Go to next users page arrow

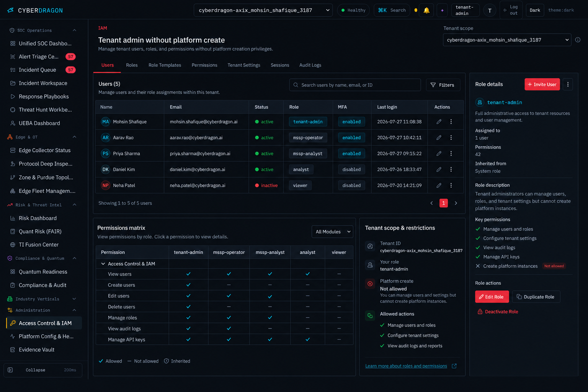point(456,203)
